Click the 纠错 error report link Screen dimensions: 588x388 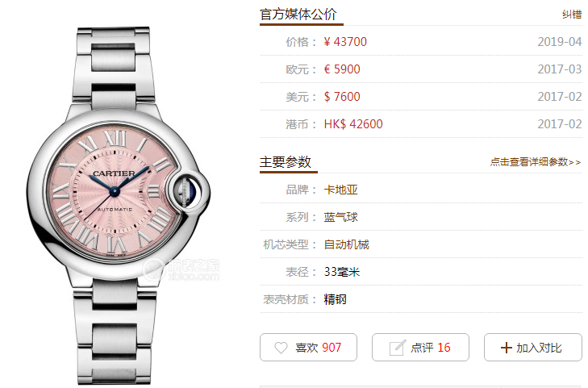tap(572, 15)
